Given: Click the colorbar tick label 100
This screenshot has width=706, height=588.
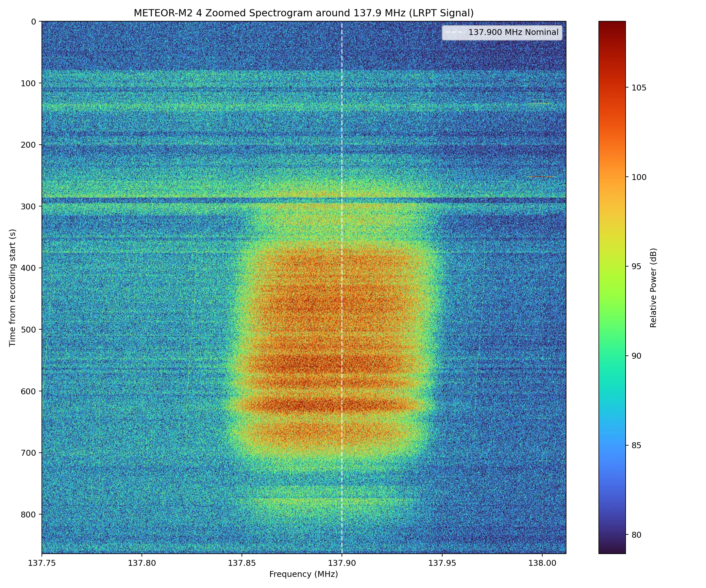Looking at the screenshot, I should (x=639, y=177).
